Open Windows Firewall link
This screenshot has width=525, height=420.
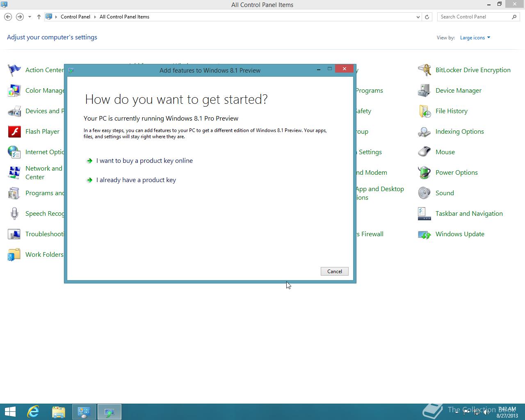[370, 234]
